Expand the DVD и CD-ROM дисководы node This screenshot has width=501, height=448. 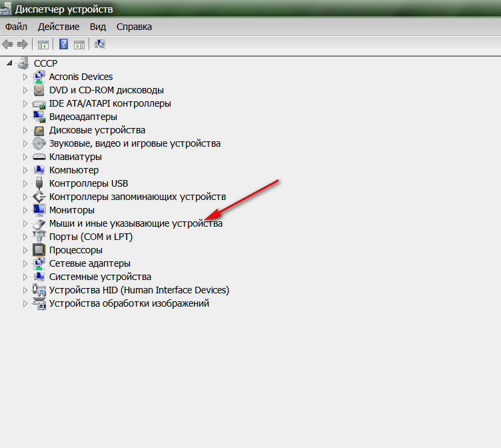click(x=25, y=90)
